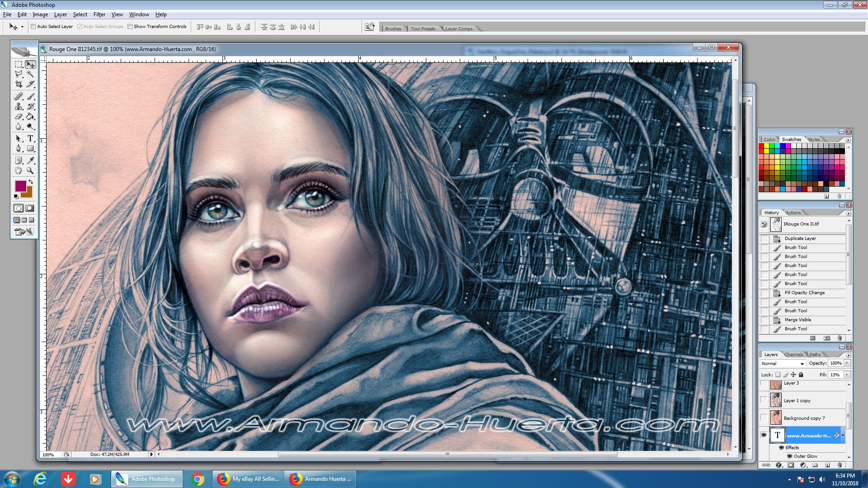
Task: Enable Auto Select Layer checkbox
Action: point(33,27)
